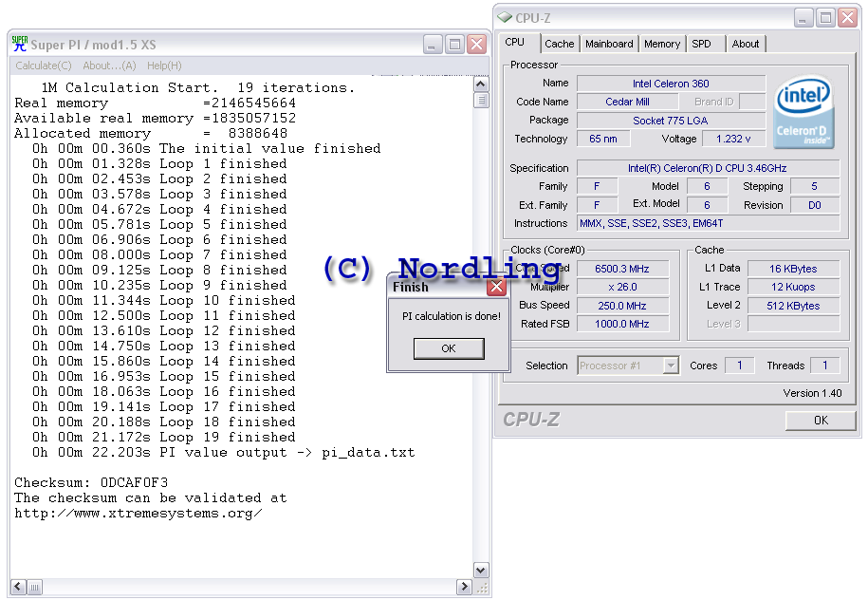
Task: Click the Level 2 value 512 KBytes
Action: pyautogui.click(x=793, y=306)
